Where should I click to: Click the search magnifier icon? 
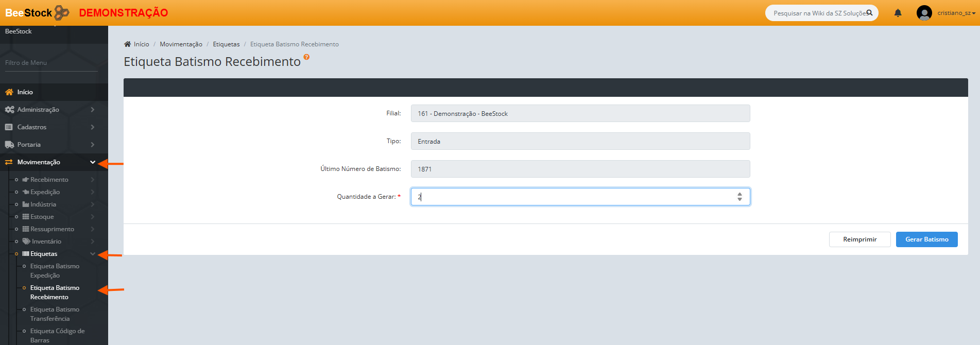(x=869, y=13)
